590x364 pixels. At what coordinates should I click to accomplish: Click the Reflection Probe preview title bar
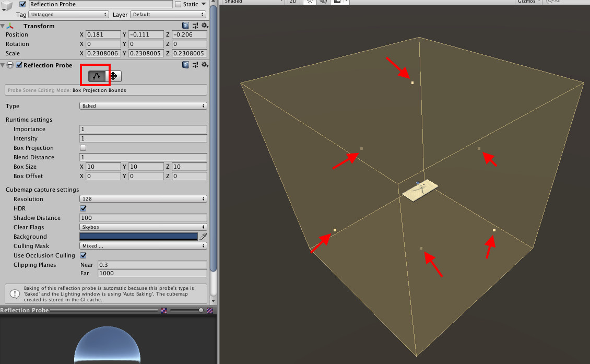[x=109, y=310]
